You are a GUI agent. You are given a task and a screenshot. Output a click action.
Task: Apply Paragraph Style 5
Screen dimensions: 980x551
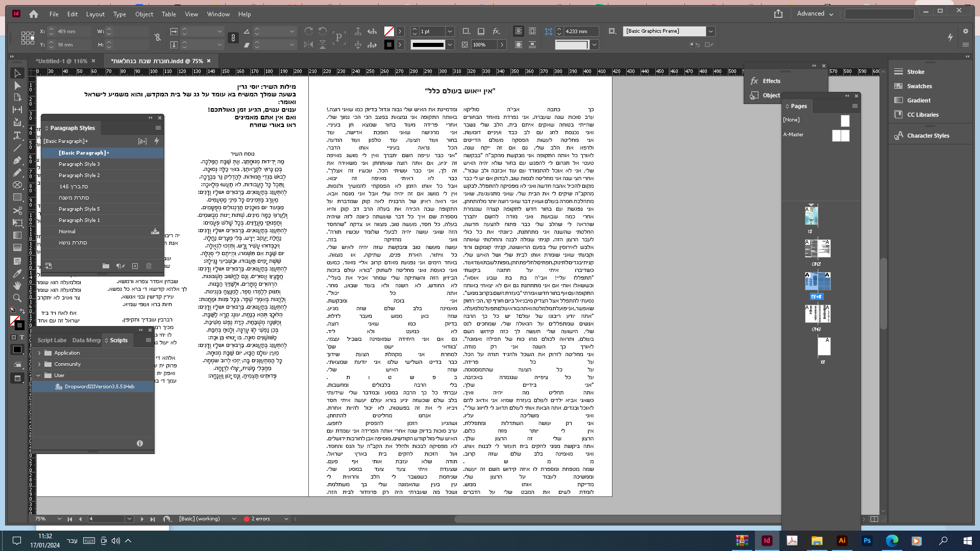[x=79, y=209]
